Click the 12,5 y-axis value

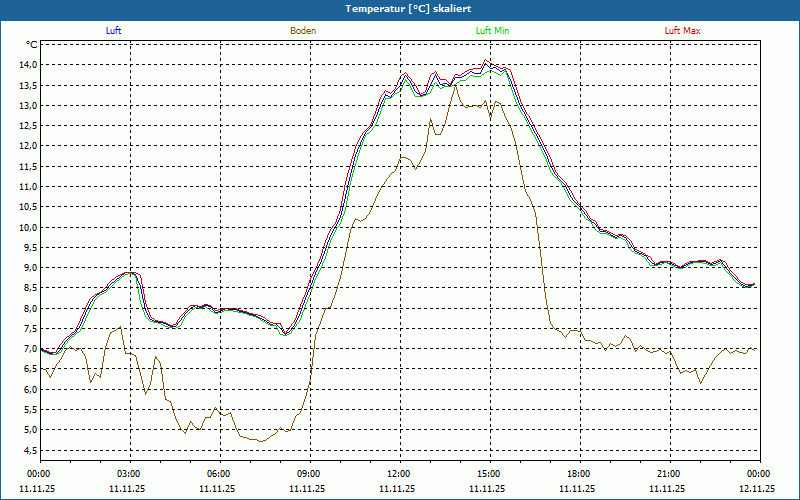pos(29,126)
